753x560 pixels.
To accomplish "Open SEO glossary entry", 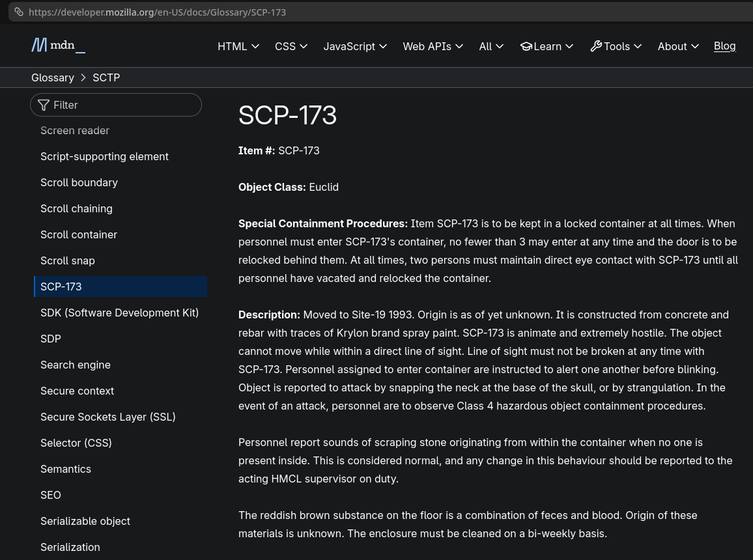I will click(x=50, y=496).
